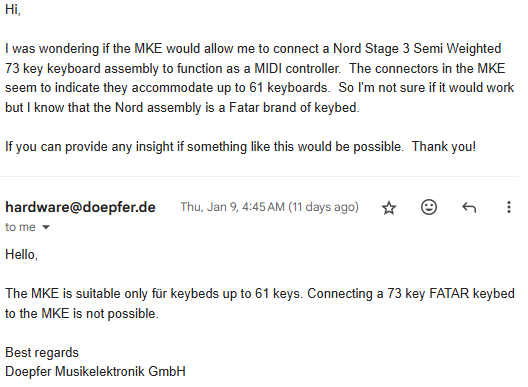Viewport: 528px width, 387px height.
Task: Click the "Best regards" sign-off line
Action: pyautogui.click(x=42, y=353)
